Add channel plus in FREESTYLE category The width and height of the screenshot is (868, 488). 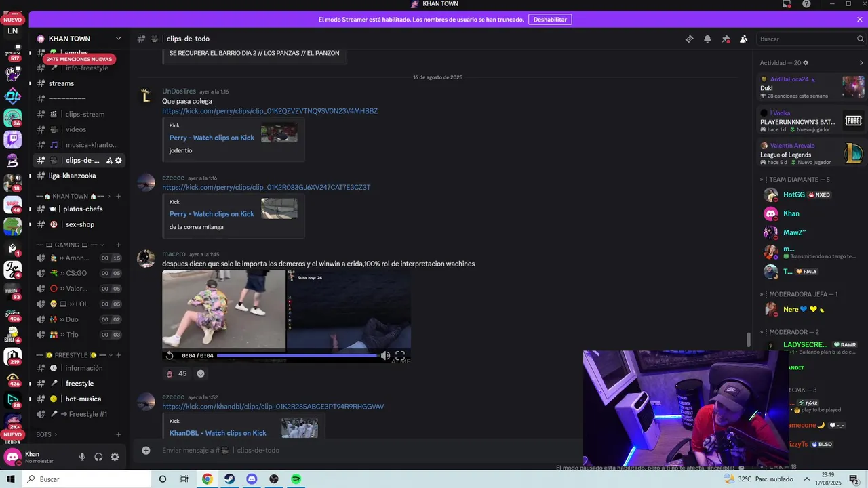tap(119, 355)
